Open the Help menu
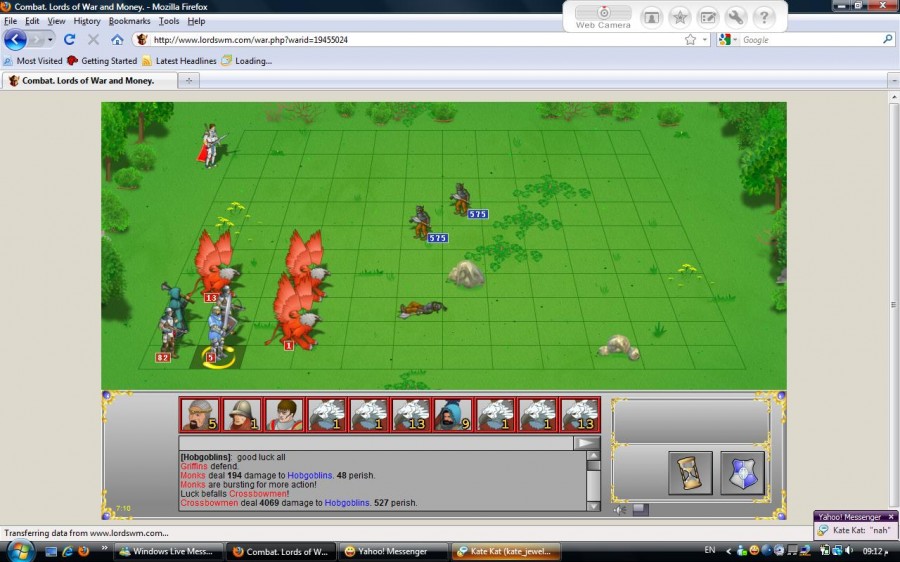Screen dimensions: 900x562 (x=196, y=21)
